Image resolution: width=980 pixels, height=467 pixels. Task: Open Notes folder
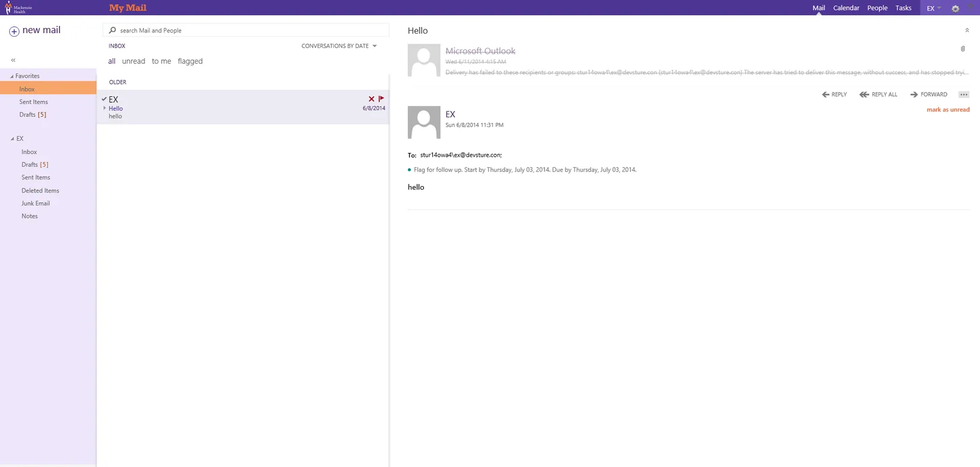(29, 216)
